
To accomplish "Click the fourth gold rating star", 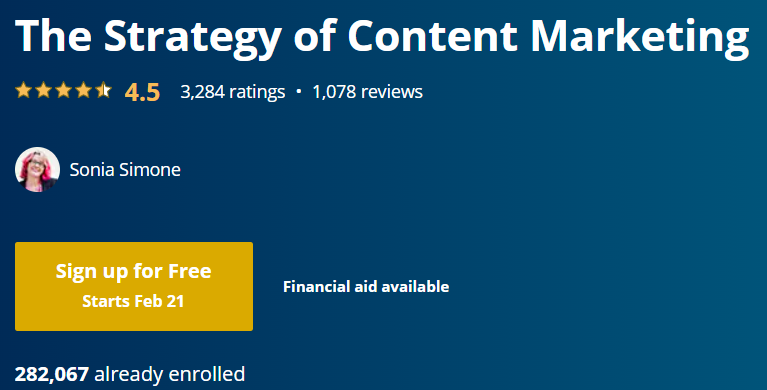I will (x=84, y=91).
